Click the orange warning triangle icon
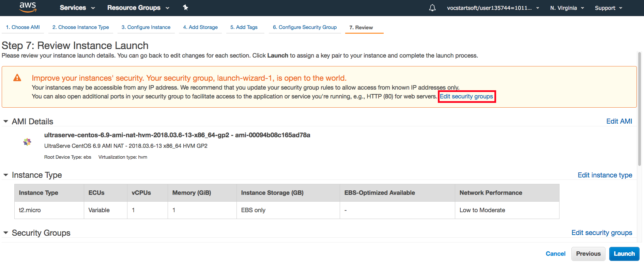 click(17, 78)
